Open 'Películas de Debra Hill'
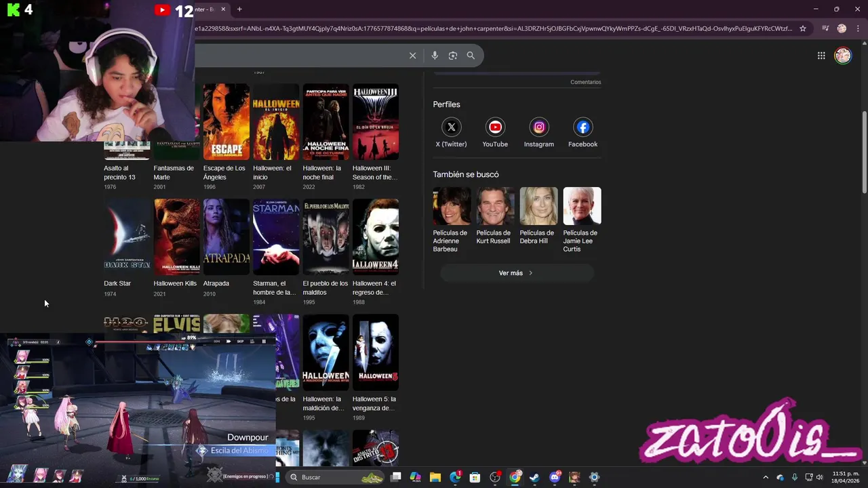This screenshot has height=488, width=868. click(x=538, y=216)
